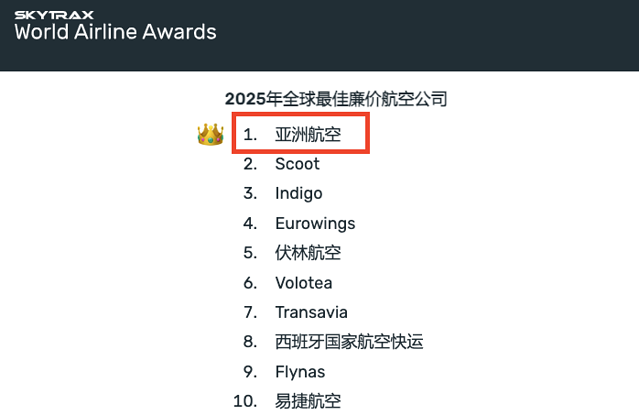The height and width of the screenshot is (415, 639).
Task: Click rank number 1 beside 亚洲航空
Action: [250, 134]
